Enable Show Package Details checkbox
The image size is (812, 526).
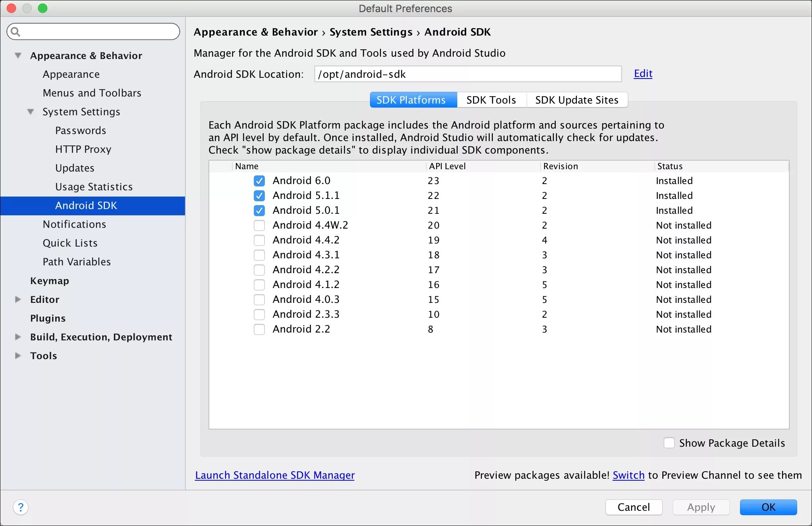[x=669, y=443]
